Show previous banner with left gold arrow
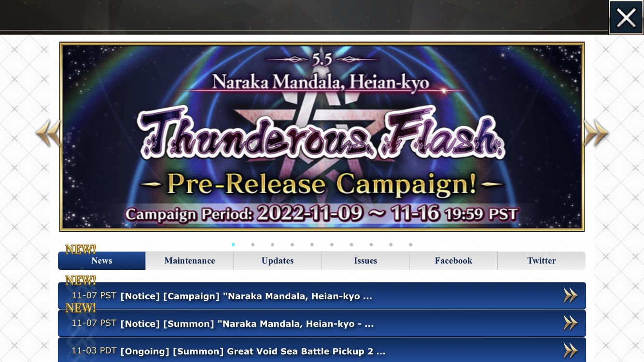The image size is (644, 362). pos(48,134)
